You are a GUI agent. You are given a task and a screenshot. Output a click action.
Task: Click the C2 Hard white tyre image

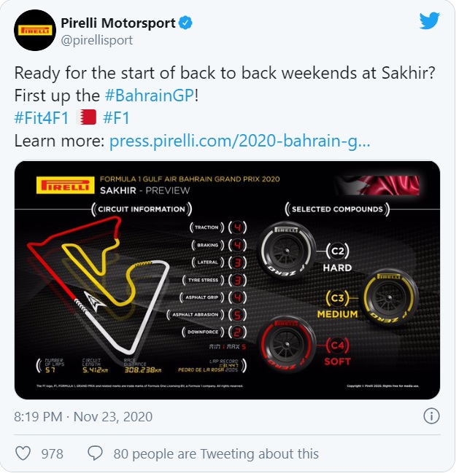287,251
